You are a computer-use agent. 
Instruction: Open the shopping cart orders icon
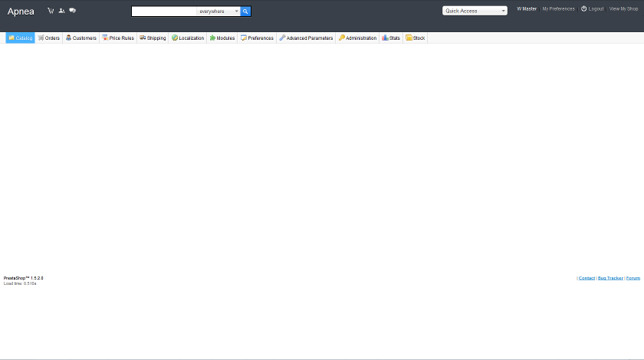click(x=51, y=11)
